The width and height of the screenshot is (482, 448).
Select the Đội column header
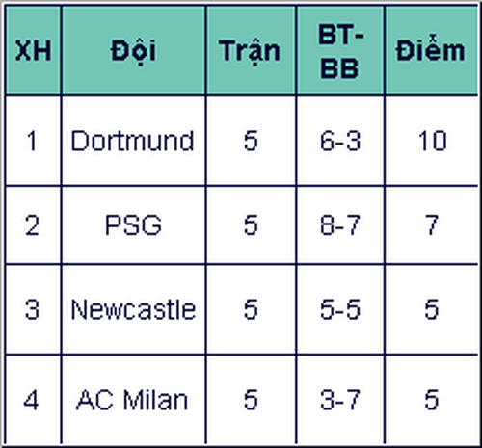[x=134, y=50]
